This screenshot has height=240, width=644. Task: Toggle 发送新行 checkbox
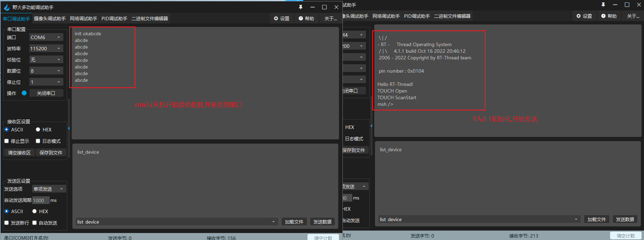[6, 223]
